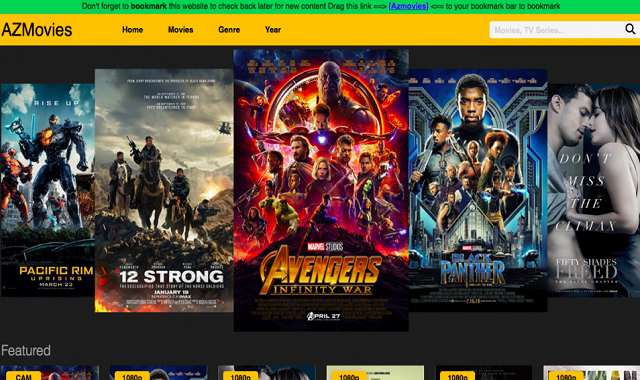Focus the Movies, TV Series search field
This screenshot has height=380, width=640.
(x=557, y=30)
